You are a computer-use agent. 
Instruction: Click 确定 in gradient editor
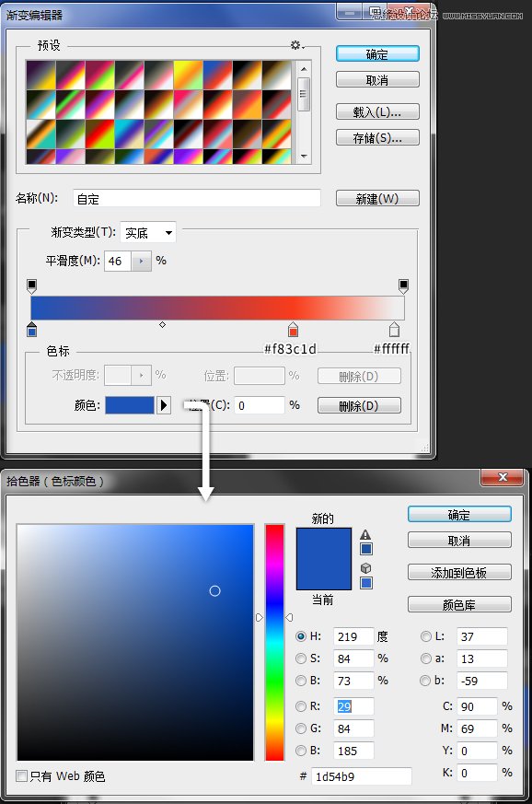377,53
